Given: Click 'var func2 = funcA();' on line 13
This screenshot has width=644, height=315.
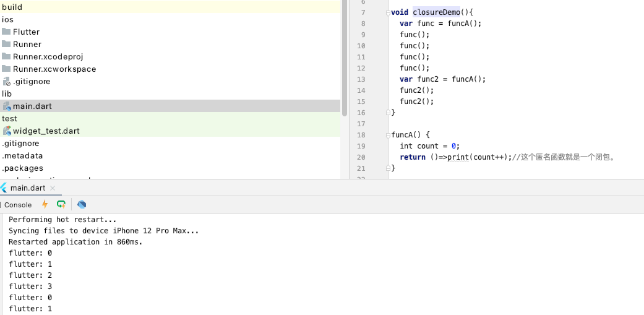Looking at the screenshot, I should (443, 79).
